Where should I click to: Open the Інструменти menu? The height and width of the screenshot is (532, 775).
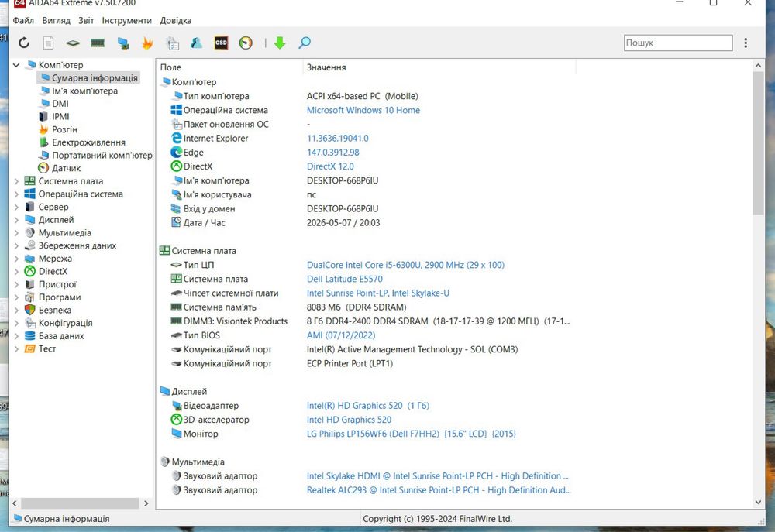click(x=126, y=21)
